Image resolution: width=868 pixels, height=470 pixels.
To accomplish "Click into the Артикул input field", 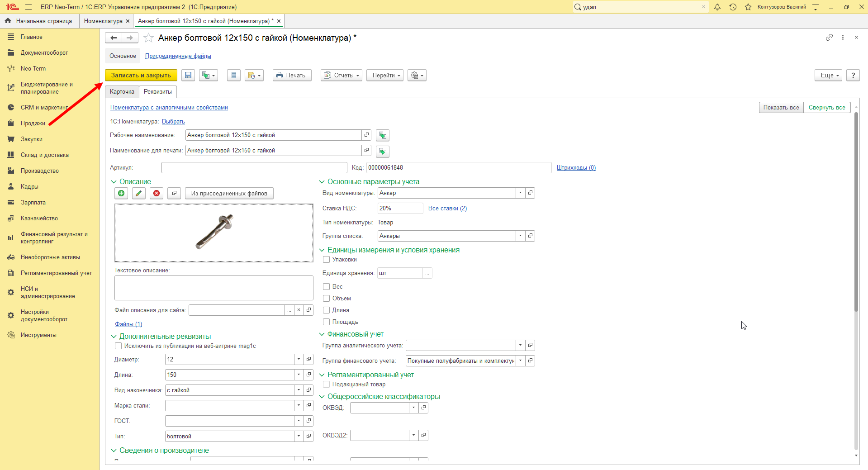I will [x=254, y=168].
